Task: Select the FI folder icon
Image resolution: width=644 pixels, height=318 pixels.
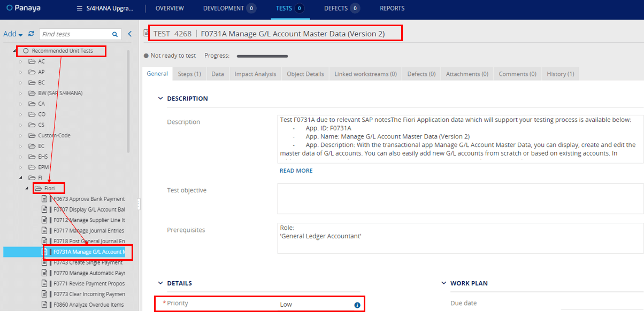Action: [32, 177]
